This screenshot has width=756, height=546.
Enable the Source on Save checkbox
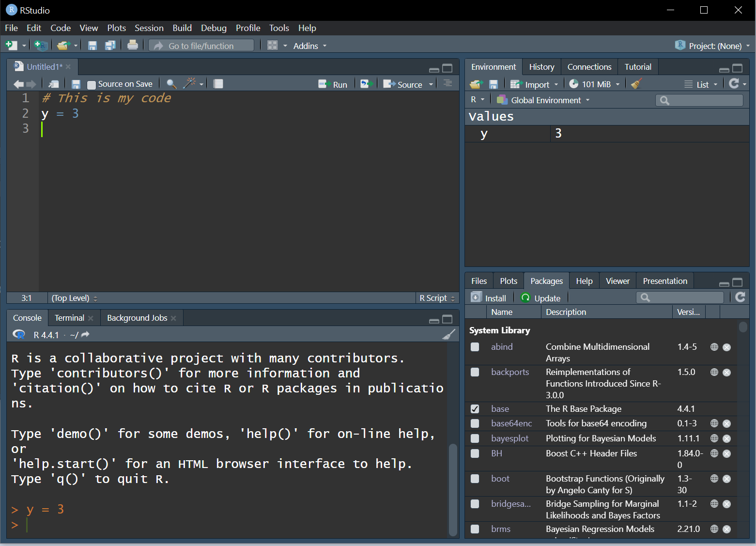pos(92,85)
